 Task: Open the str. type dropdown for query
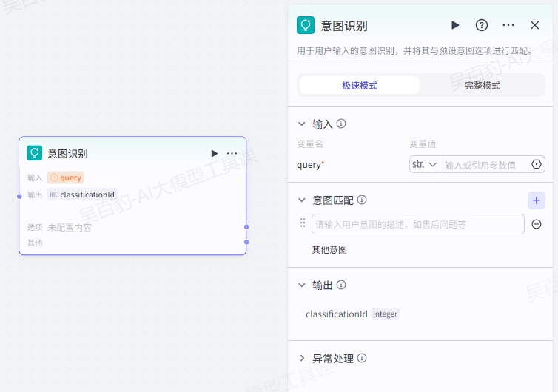click(425, 164)
